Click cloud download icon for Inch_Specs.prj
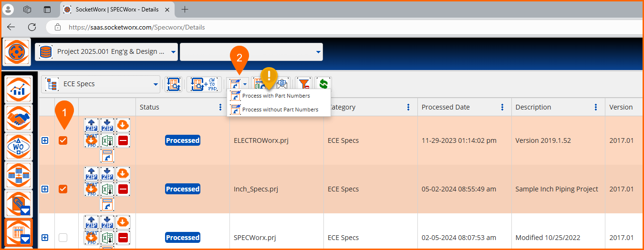This screenshot has width=644, height=250. [x=123, y=174]
